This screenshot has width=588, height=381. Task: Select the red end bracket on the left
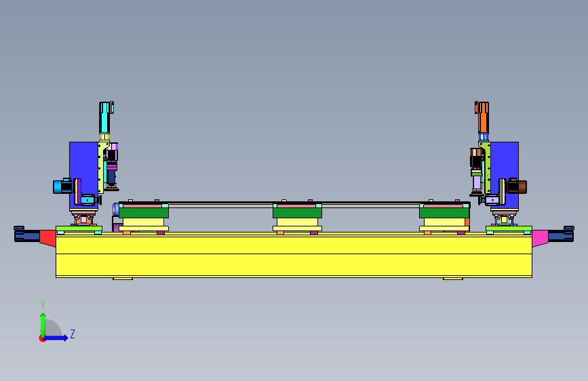tap(47, 238)
